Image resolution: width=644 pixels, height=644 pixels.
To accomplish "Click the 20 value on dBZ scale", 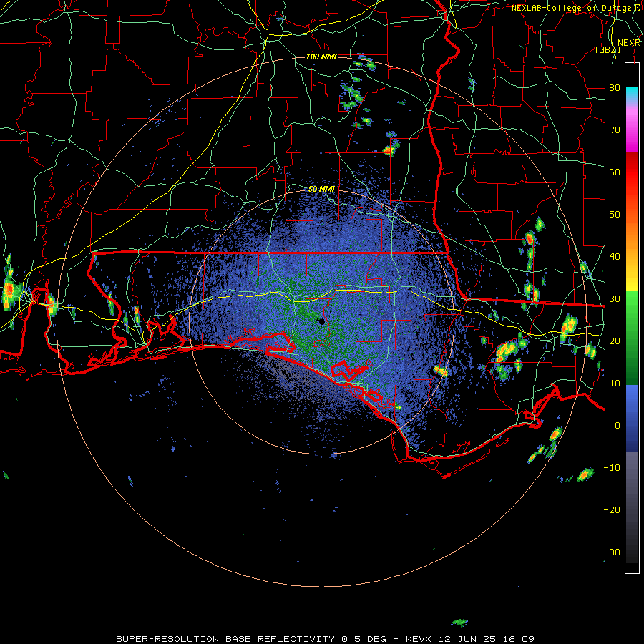I will pyautogui.click(x=615, y=341).
